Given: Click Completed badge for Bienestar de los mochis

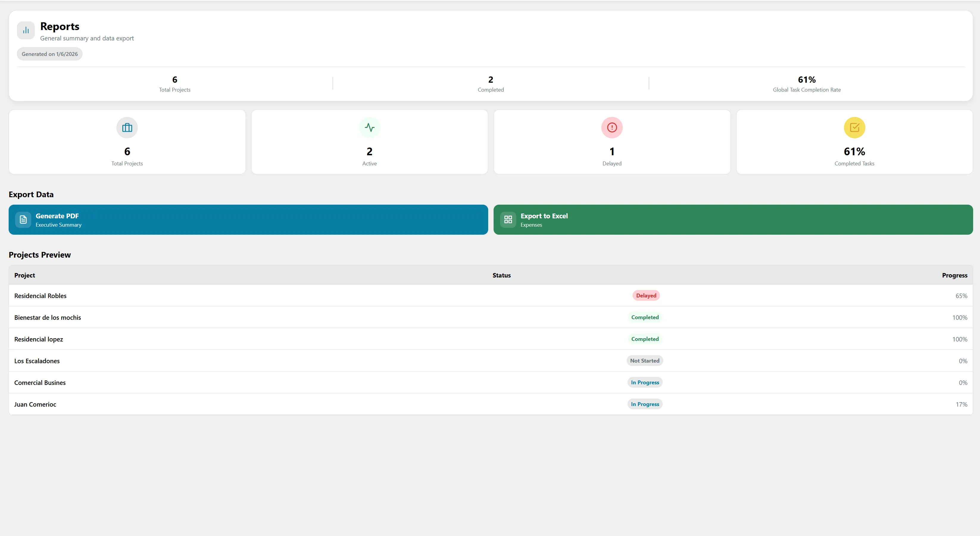Looking at the screenshot, I should coord(645,317).
